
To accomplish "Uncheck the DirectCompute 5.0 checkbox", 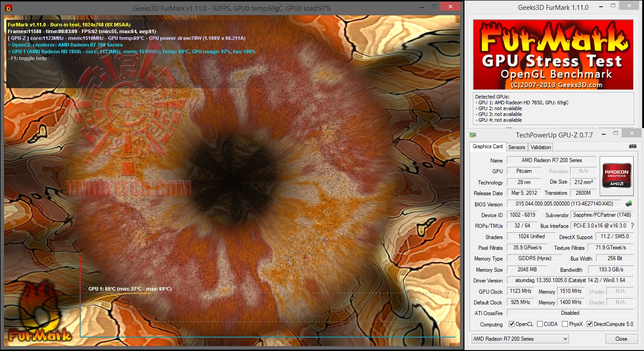I will pyautogui.click(x=590, y=324).
